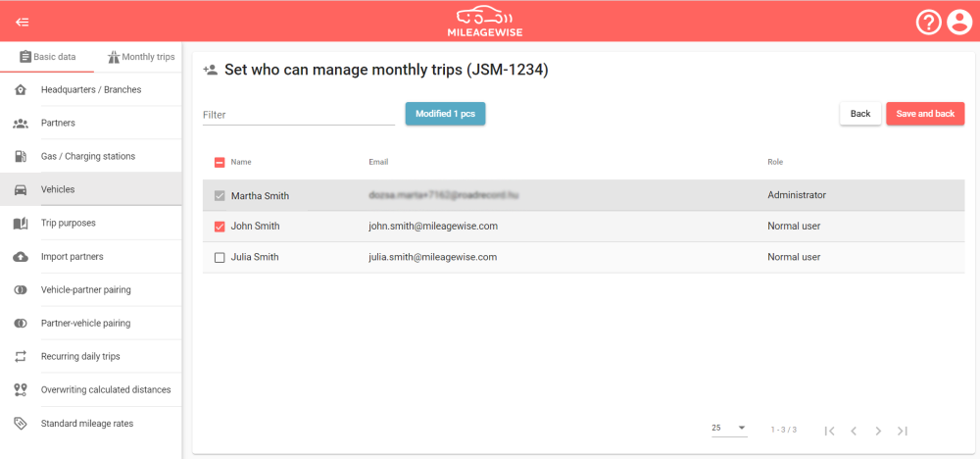Click the Role column header
This screenshot has height=459, width=980.
click(775, 162)
